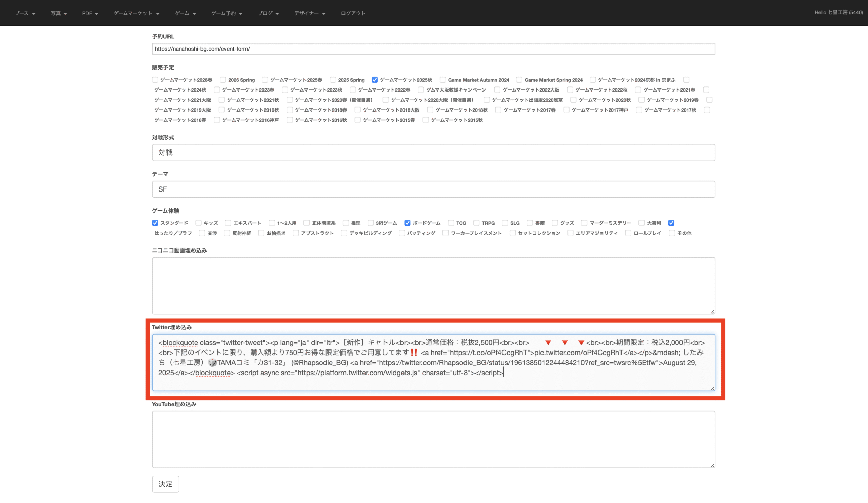Enable the マーダーミステリー checkbox

584,223
